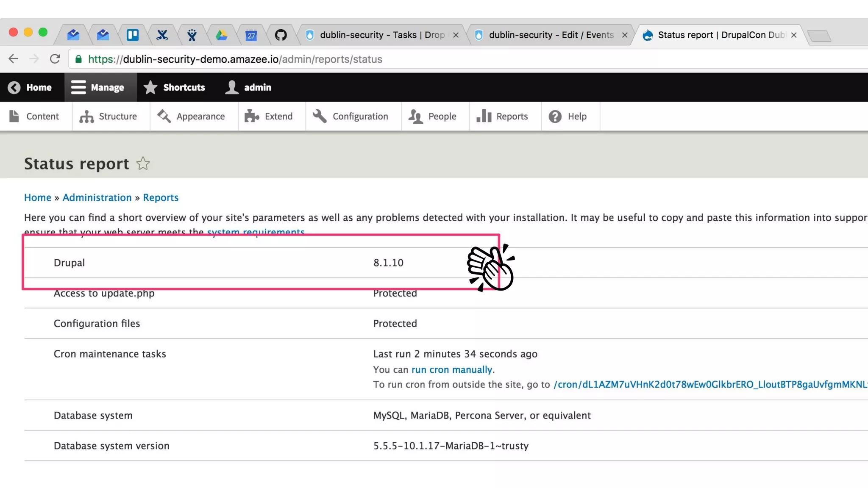Expand the admin user menu

pyautogui.click(x=249, y=87)
